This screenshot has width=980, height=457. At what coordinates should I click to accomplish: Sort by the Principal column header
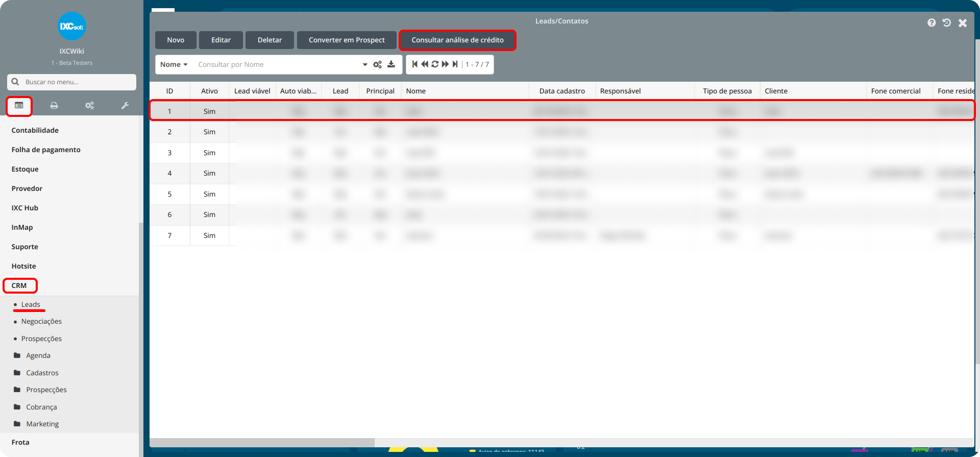pyautogui.click(x=380, y=91)
